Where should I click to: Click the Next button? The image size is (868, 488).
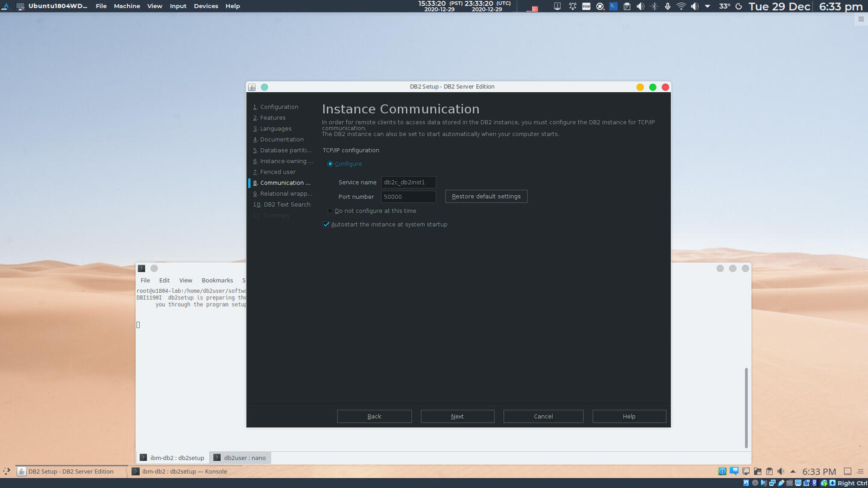(x=458, y=416)
